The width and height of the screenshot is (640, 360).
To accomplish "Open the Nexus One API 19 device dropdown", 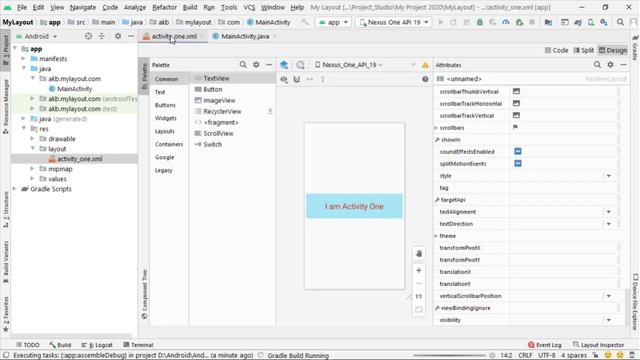I will click(394, 22).
